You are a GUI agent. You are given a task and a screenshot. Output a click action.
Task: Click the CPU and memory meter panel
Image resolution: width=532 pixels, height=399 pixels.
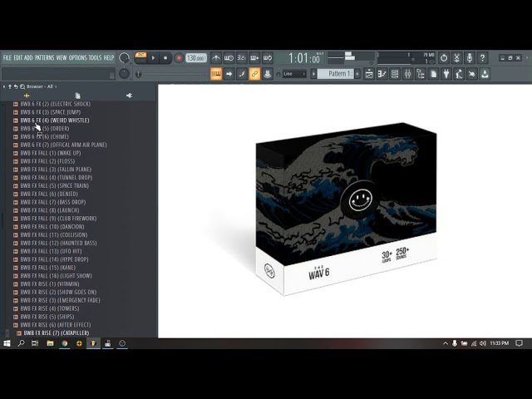[406, 58]
